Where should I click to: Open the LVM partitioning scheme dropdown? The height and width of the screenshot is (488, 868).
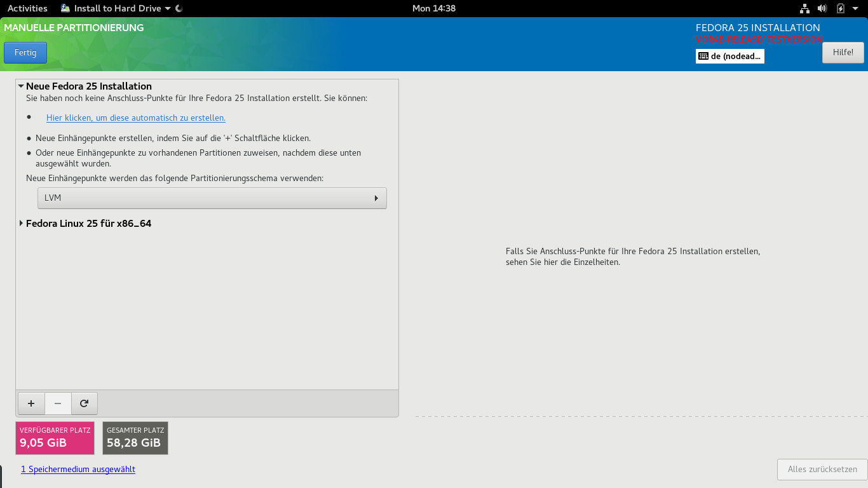tap(212, 198)
